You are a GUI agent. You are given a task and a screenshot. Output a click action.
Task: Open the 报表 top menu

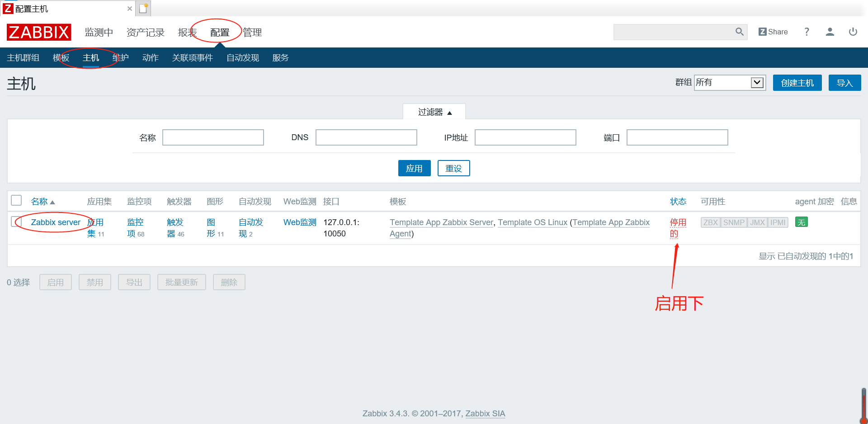(187, 32)
